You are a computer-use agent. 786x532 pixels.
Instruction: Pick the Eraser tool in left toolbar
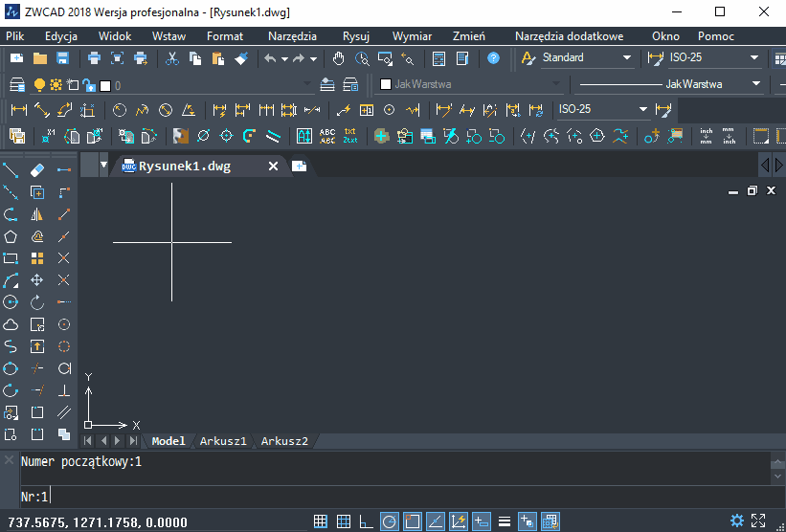(x=37, y=170)
